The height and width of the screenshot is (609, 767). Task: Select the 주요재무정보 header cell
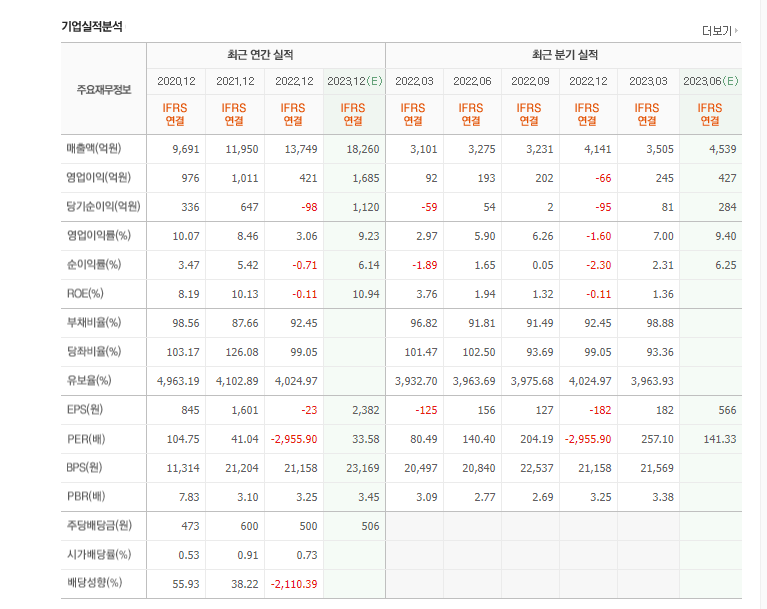[104, 90]
